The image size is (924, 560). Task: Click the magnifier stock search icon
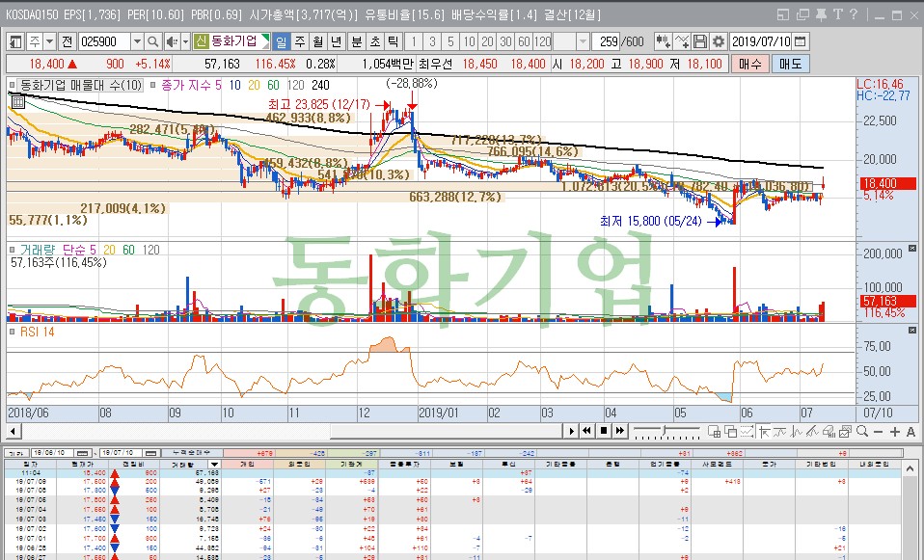click(x=152, y=41)
